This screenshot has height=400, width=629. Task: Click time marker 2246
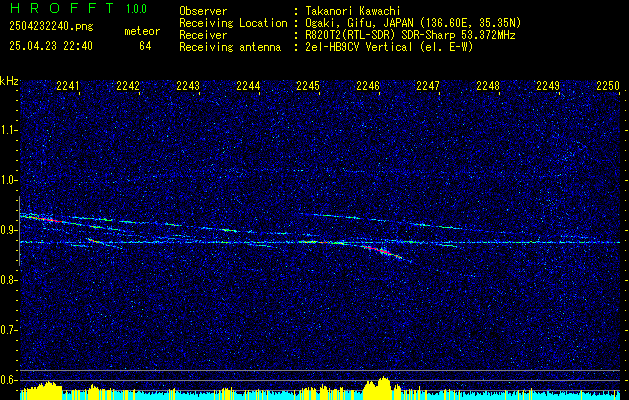[x=368, y=85]
